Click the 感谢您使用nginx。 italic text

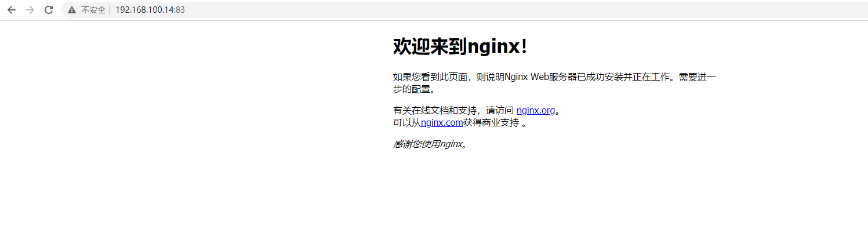pos(430,144)
